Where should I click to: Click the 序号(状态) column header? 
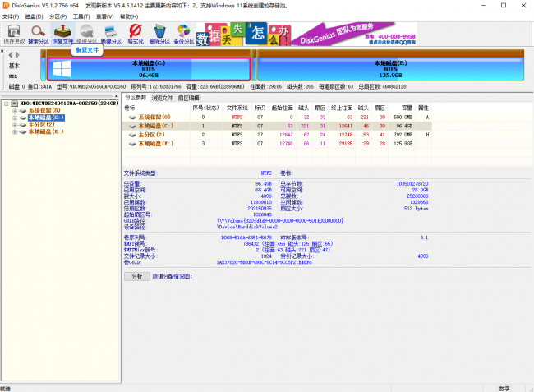[205, 108]
